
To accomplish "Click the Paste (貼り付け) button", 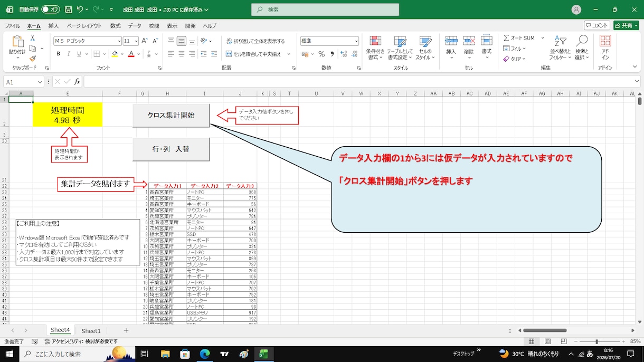I will [17, 46].
